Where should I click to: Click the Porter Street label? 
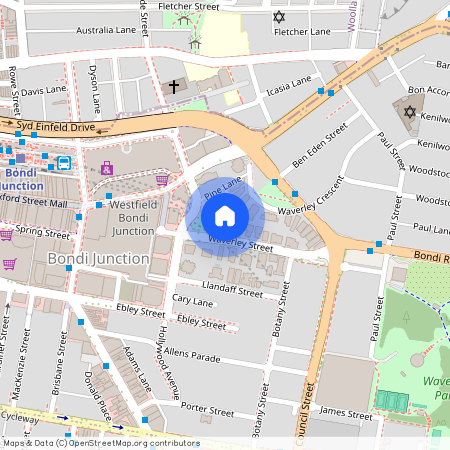point(207,409)
